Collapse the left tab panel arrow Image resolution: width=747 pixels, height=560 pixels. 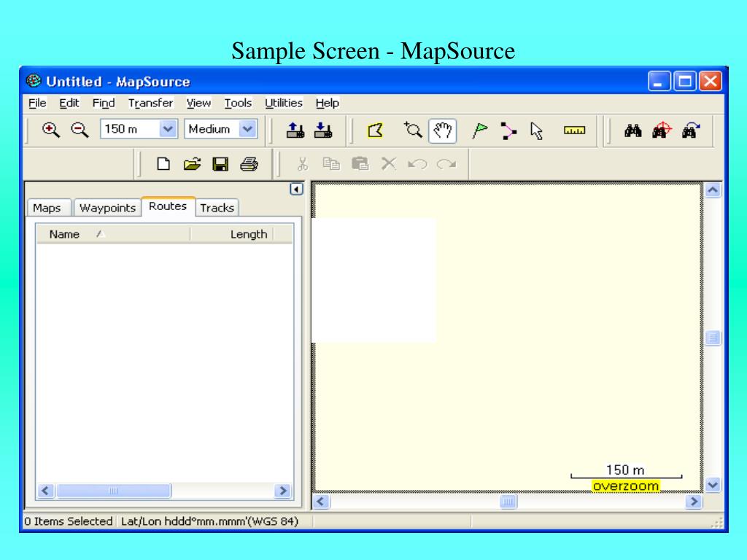click(296, 190)
